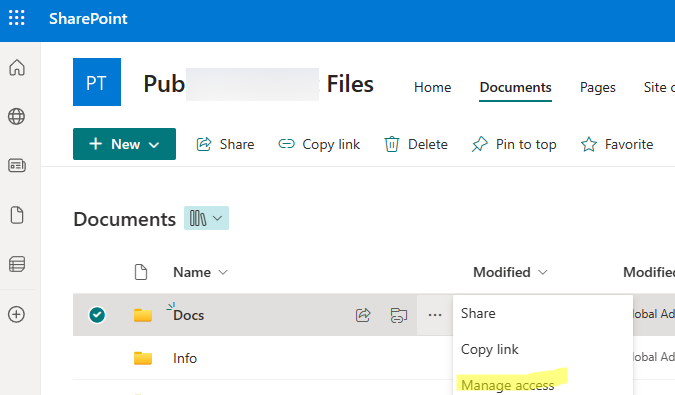Open My sites globe icon
Image resolution: width=675 pixels, height=395 pixels.
[x=17, y=116]
